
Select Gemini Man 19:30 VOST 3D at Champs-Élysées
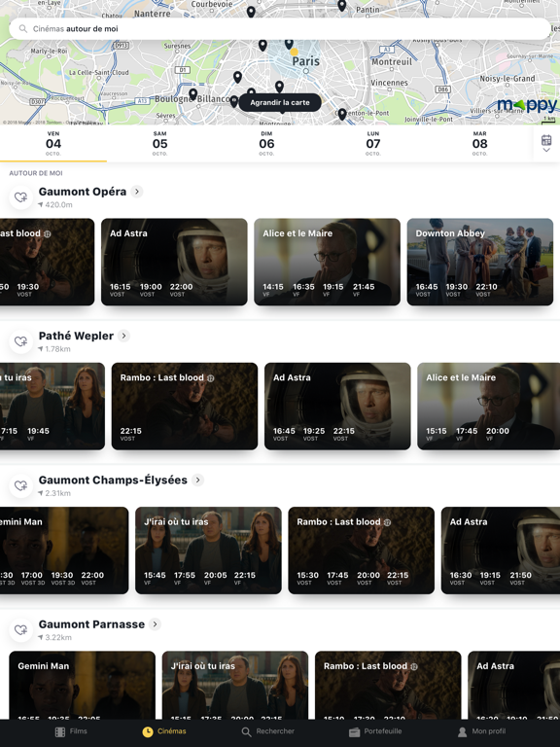(62, 578)
